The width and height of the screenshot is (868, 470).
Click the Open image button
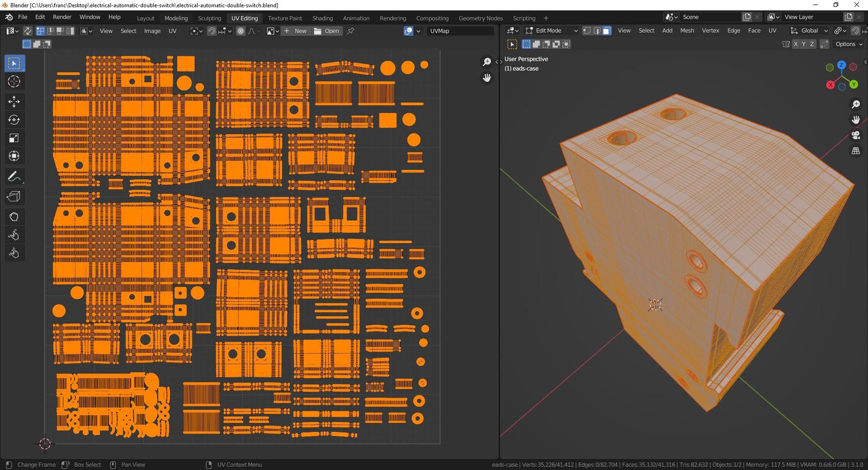click(327, 31)
